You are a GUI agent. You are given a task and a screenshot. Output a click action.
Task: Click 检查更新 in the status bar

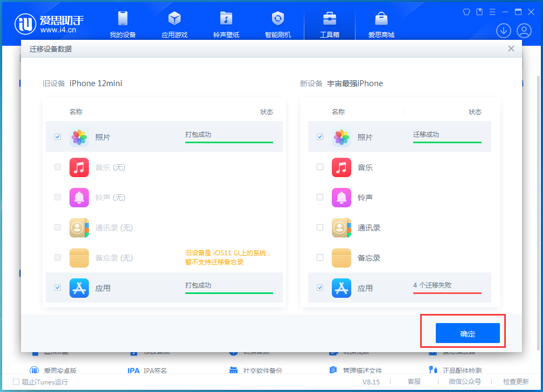[516, 382]
